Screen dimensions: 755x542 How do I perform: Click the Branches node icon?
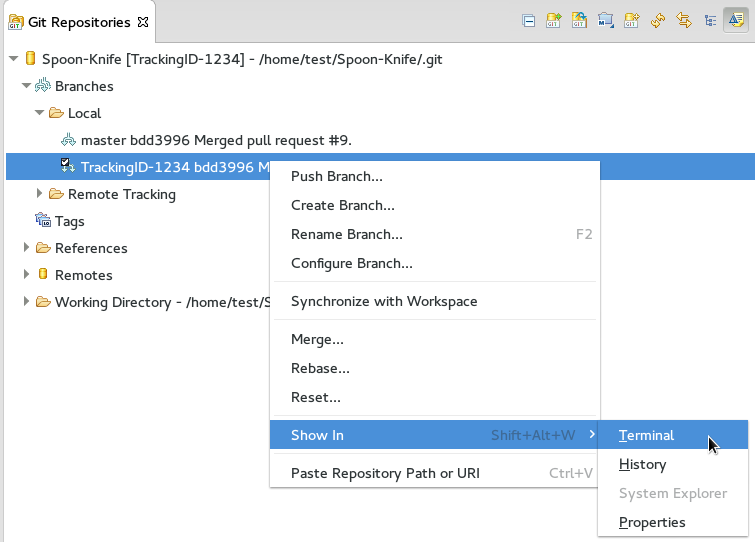click(x=43, y=85)
